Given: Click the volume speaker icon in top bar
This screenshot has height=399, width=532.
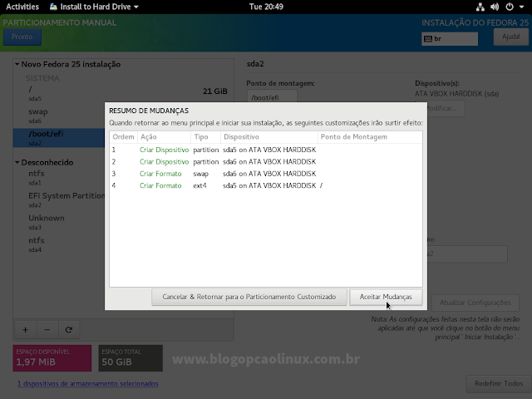Looking at the screenshot, I should click(495, 7).
